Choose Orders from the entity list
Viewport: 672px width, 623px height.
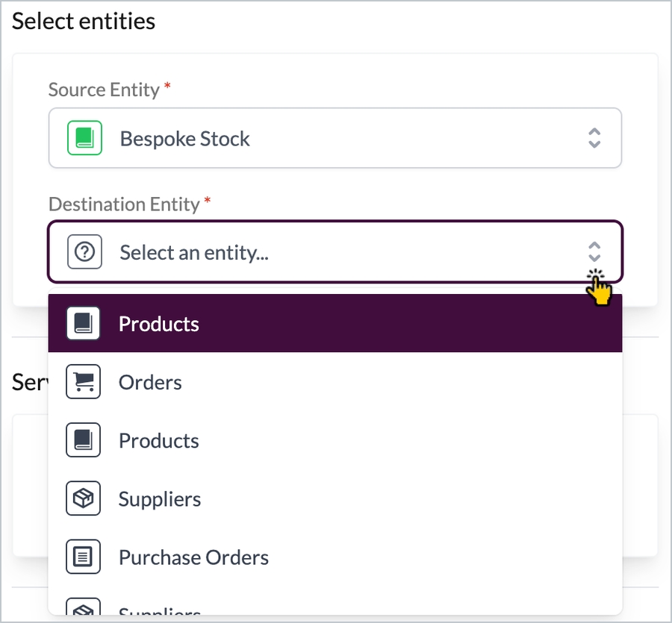150,383
